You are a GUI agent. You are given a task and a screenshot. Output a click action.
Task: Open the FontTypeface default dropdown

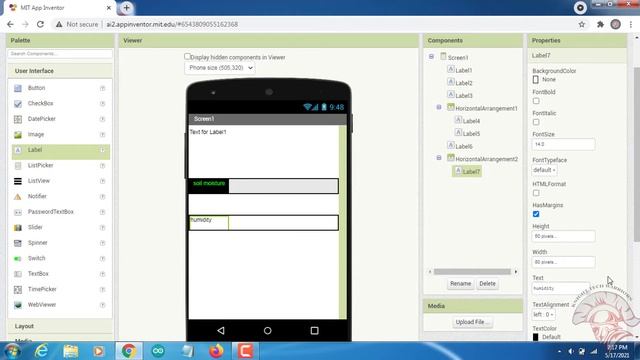point(544,170)
